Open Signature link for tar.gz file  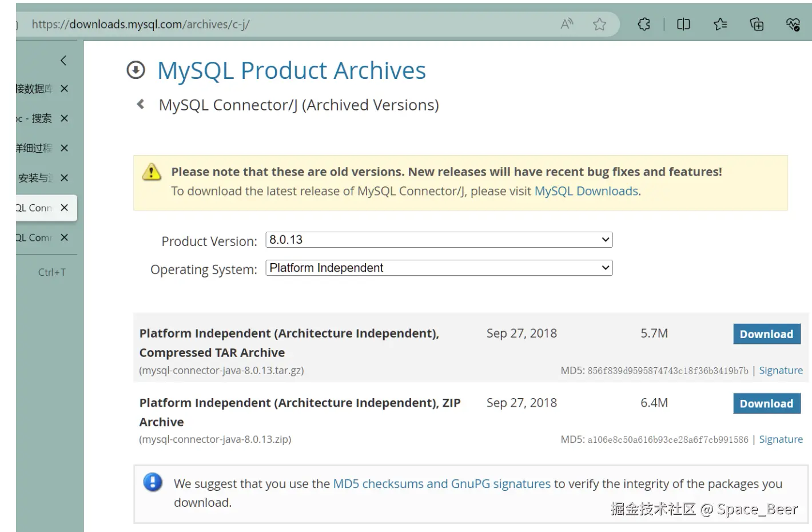(x=781, y=371)
